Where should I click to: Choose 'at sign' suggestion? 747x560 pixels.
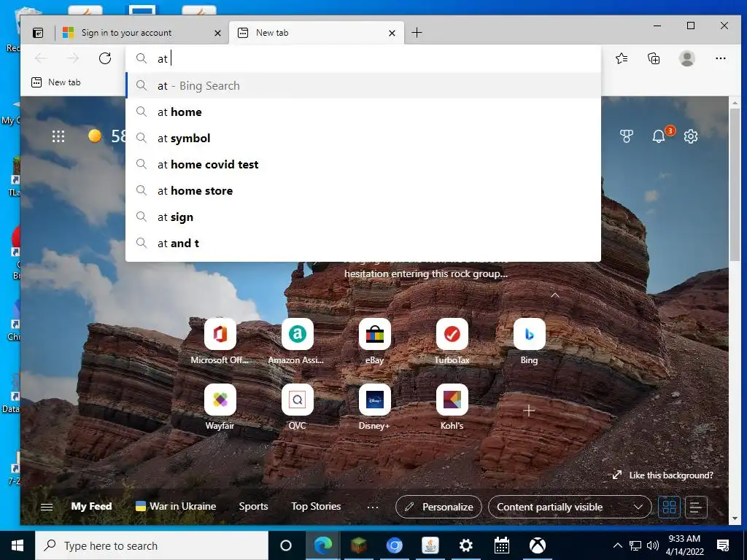(x=363, y=217)
